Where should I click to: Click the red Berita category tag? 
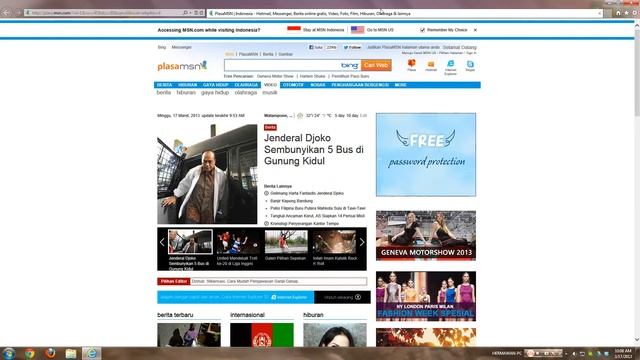coord(270,127)
